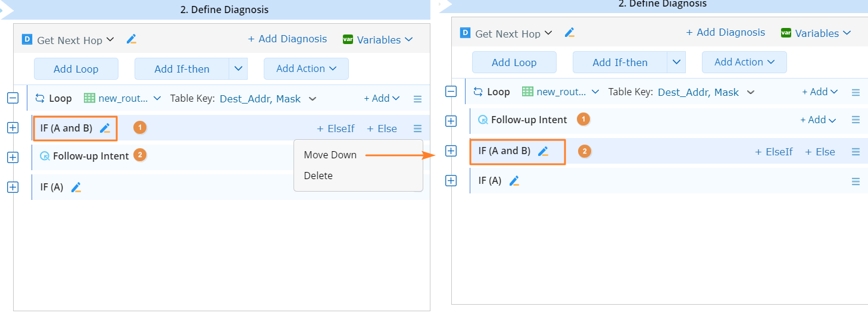Open right Add Action dropdown
The height and width of the screenshot is (316, 868).
[x=744, y=62]
